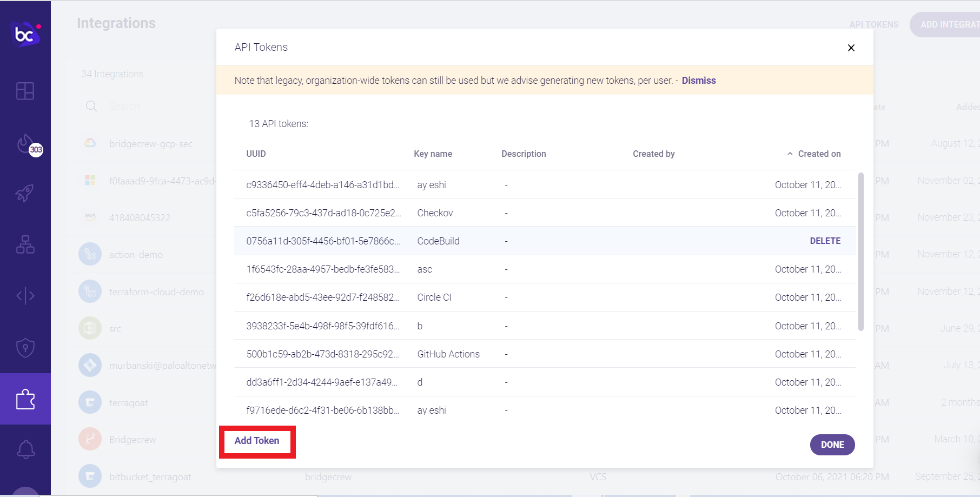Image resolution: width=980 pixels, height=497 pixels.
Task: Open the Dashboard grid icon
Action: pos(25,91)
